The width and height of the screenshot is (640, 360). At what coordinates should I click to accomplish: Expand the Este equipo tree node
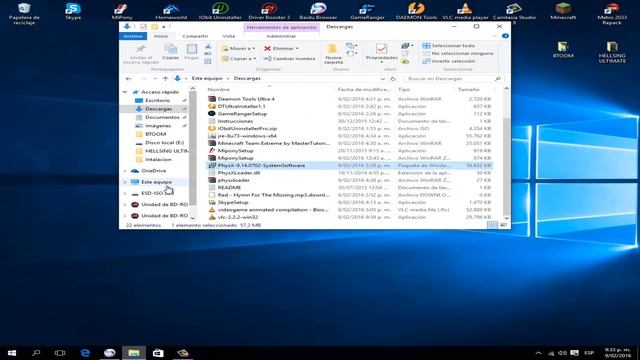(125, 182)
